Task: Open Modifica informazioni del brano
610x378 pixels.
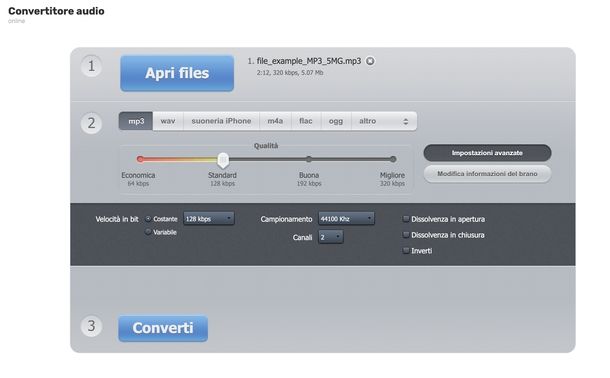Action: (x=487, y=174)
